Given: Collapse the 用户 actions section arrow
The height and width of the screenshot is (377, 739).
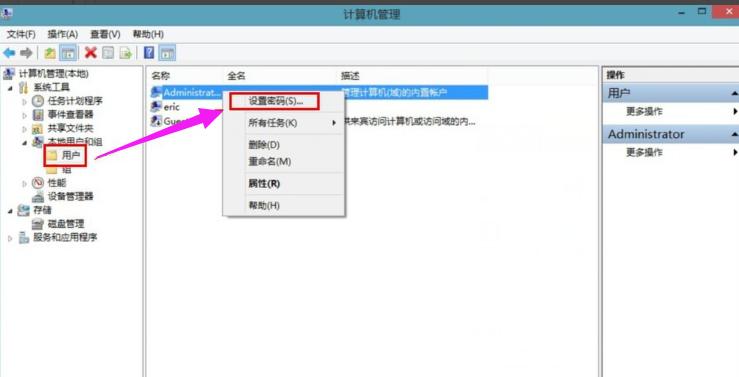Looking at the screenshot, I should pos(735,93).
